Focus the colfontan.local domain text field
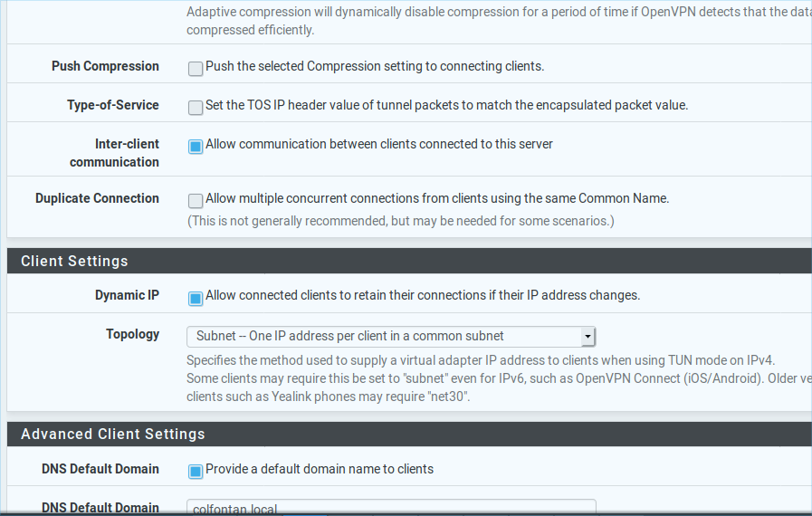 390,508
